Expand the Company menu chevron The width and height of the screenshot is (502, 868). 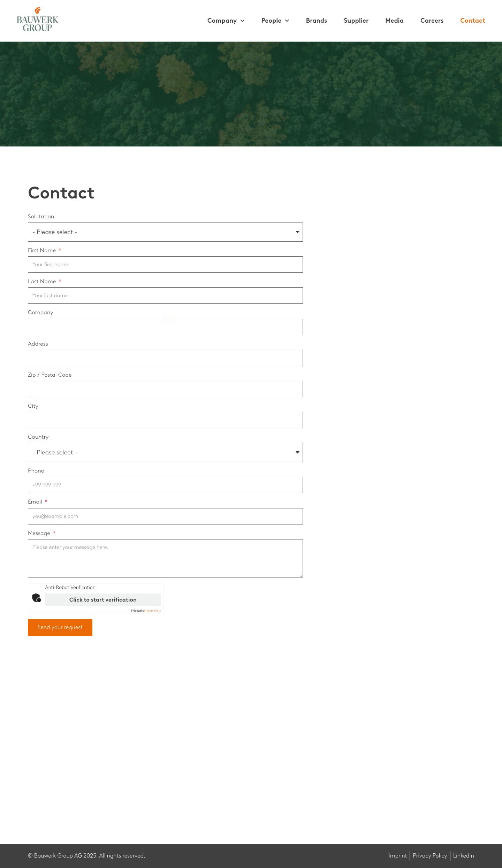click(242, 21)
